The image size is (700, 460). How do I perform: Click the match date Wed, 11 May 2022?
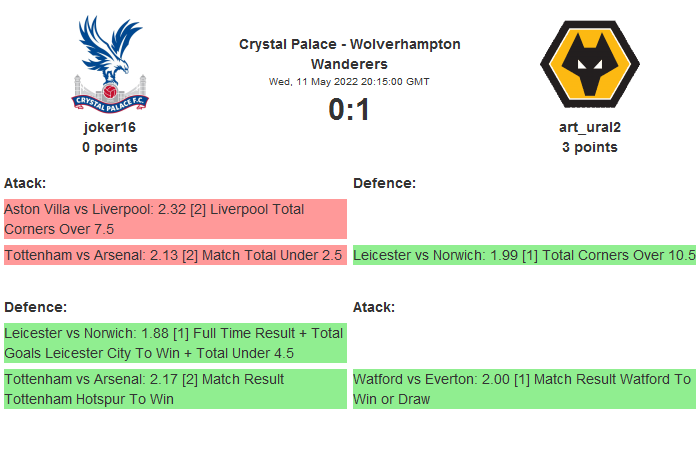(350, 82)
